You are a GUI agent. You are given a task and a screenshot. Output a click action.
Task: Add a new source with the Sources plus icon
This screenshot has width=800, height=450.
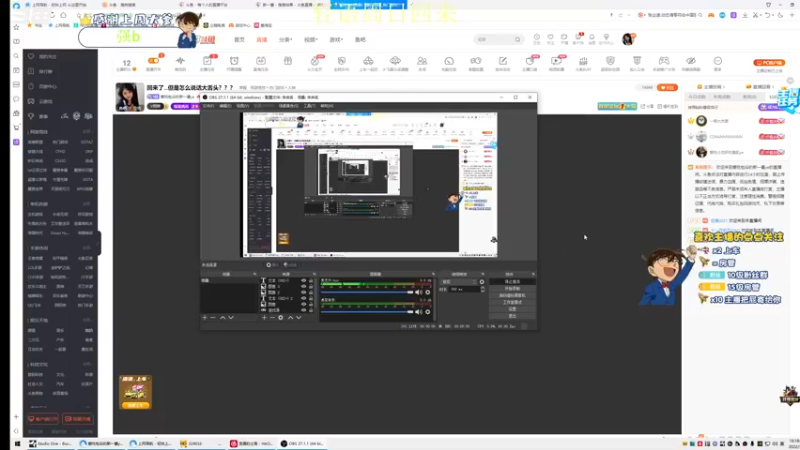tap(264, 317)
